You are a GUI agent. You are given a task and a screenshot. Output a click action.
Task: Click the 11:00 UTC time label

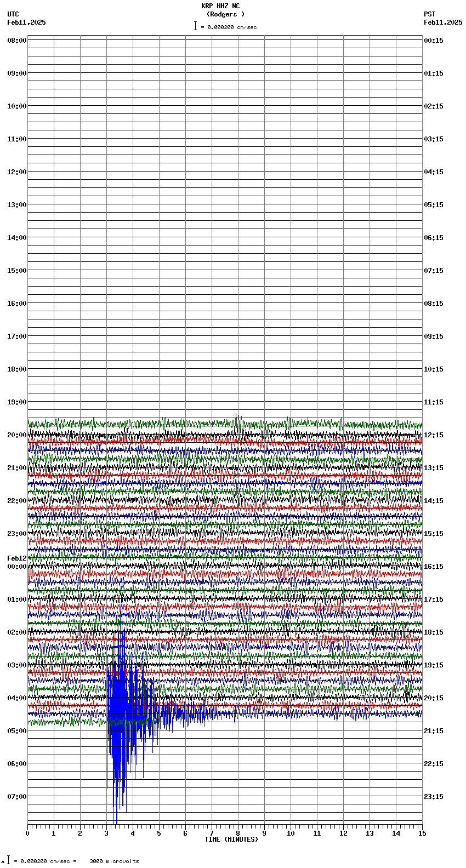(x=17, y=139)
